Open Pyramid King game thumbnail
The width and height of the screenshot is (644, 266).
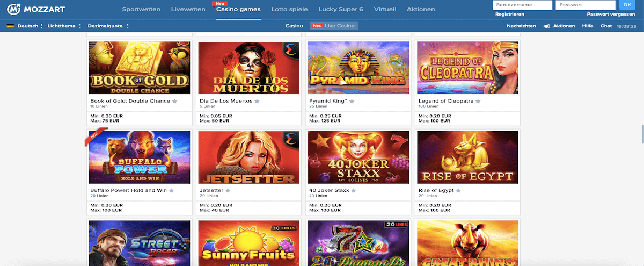(358, 68)
